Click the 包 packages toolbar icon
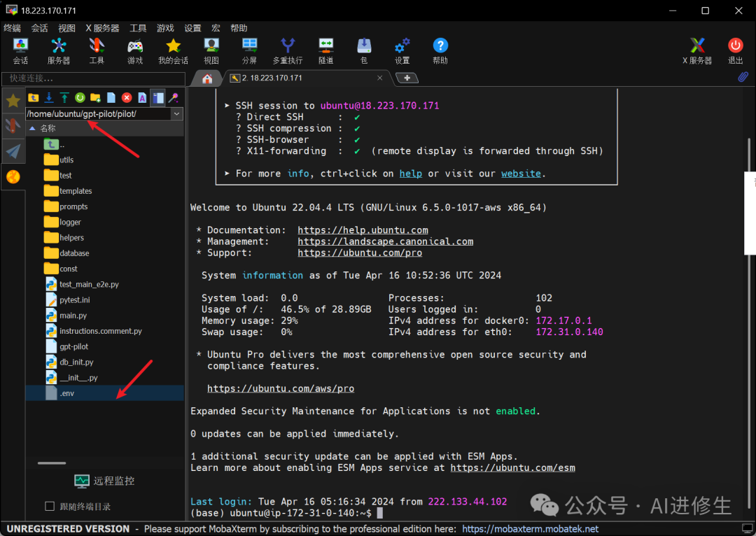This screenshot has height=536, width=756. [x=364, y=50]
